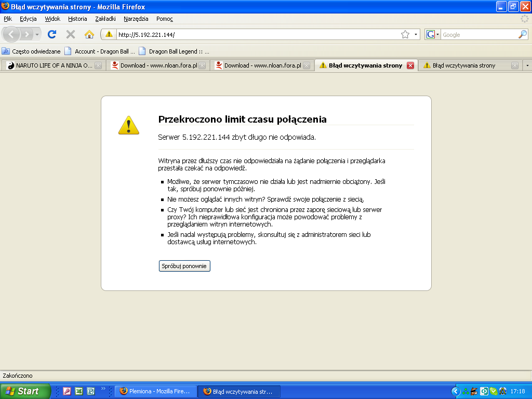Click the search magnifier icon

click(x=523, y=34)
